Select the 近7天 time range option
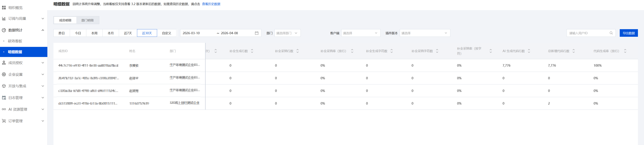This screenshot has width=644, height=145. click(x=128, y=33)
